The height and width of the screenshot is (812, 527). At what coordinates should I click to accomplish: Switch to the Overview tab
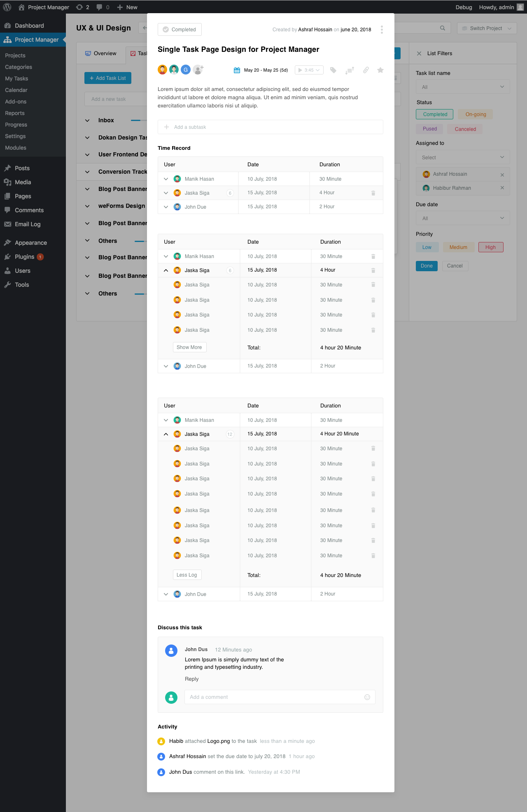pos(101,54)
